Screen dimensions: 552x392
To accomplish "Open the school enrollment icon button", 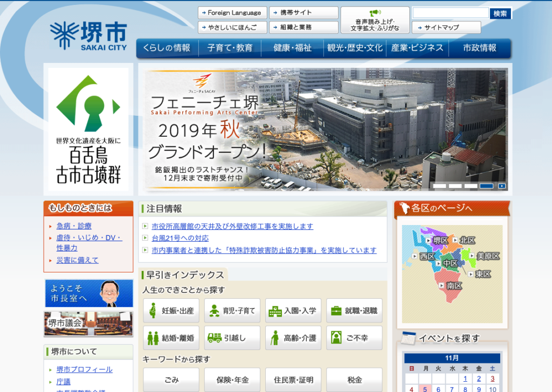I will coord(293,311).
